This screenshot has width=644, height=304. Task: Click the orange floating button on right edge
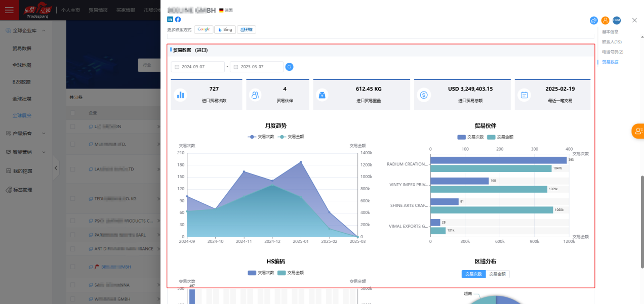637,131
